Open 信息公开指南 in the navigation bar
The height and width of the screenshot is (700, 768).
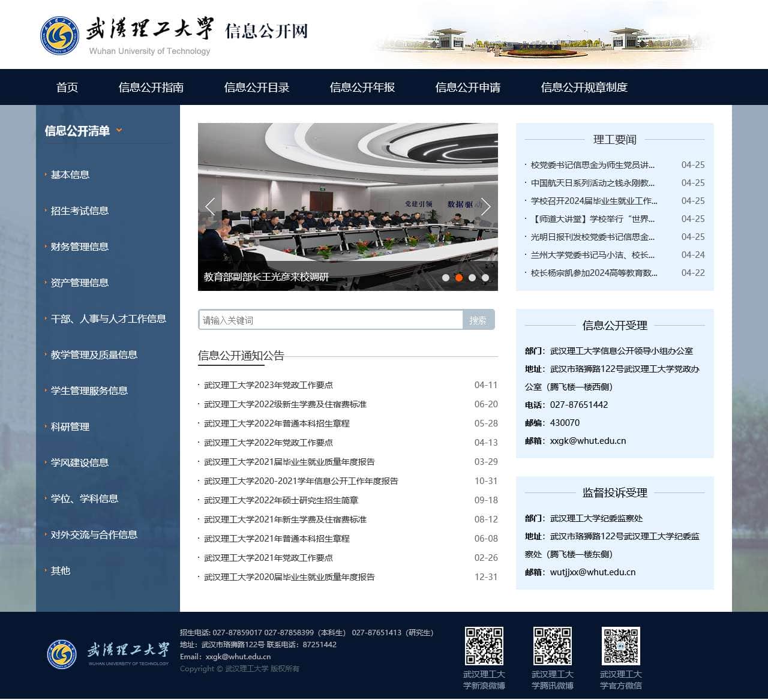point(151,87)
